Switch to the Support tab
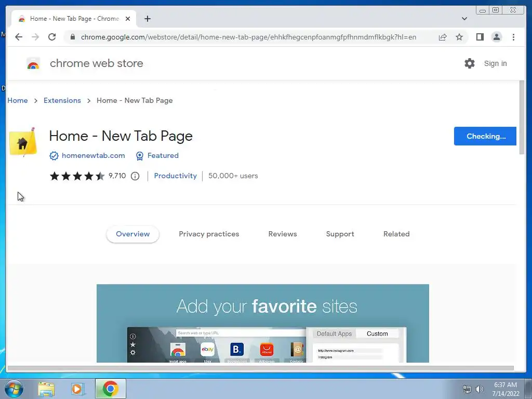Screen dimensions: 532x399 click(x=340, y=234)
